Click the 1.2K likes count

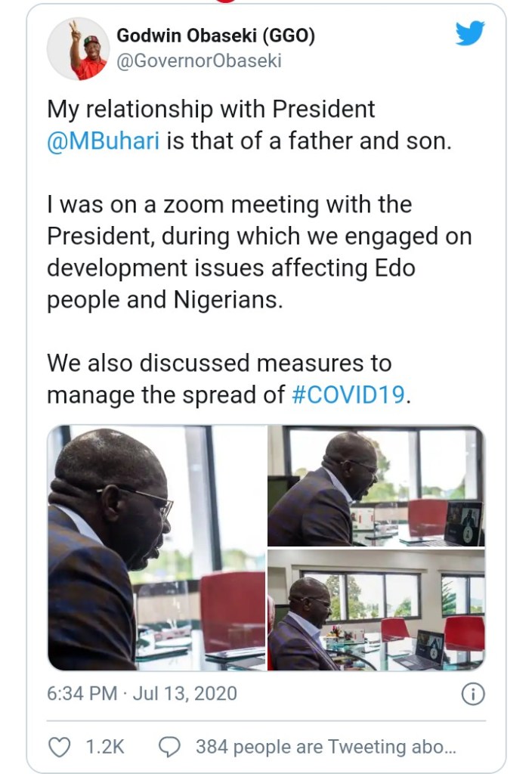pyautogui.click(x=105, y=746)
